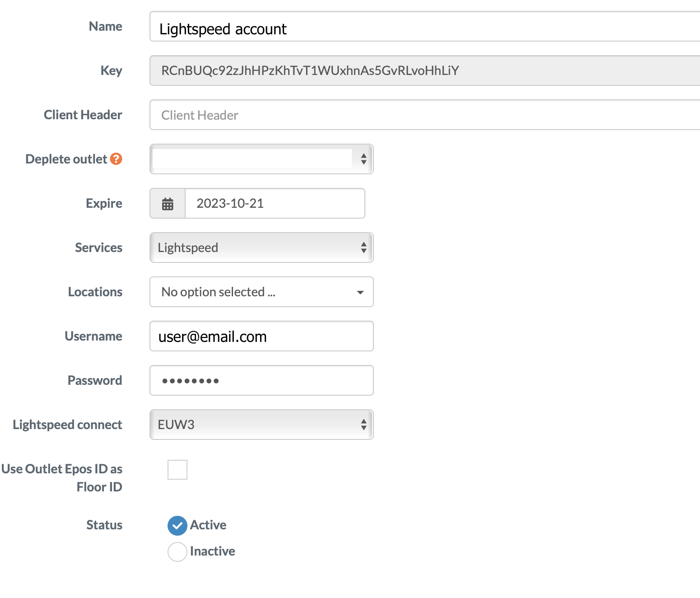Open the Deplete outlet help question mark
Image resolution: width=700 pixels, height=598 pixels.
point(117,159)
